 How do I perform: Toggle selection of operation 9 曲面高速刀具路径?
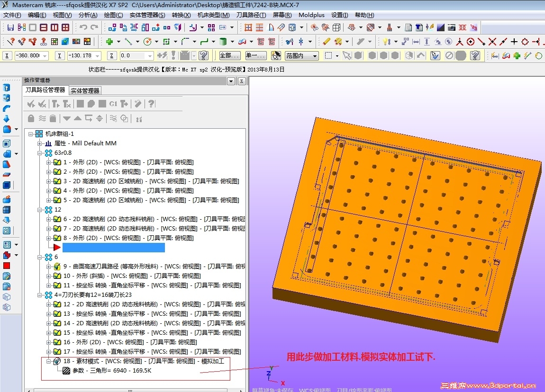click(x=57, y=267)
